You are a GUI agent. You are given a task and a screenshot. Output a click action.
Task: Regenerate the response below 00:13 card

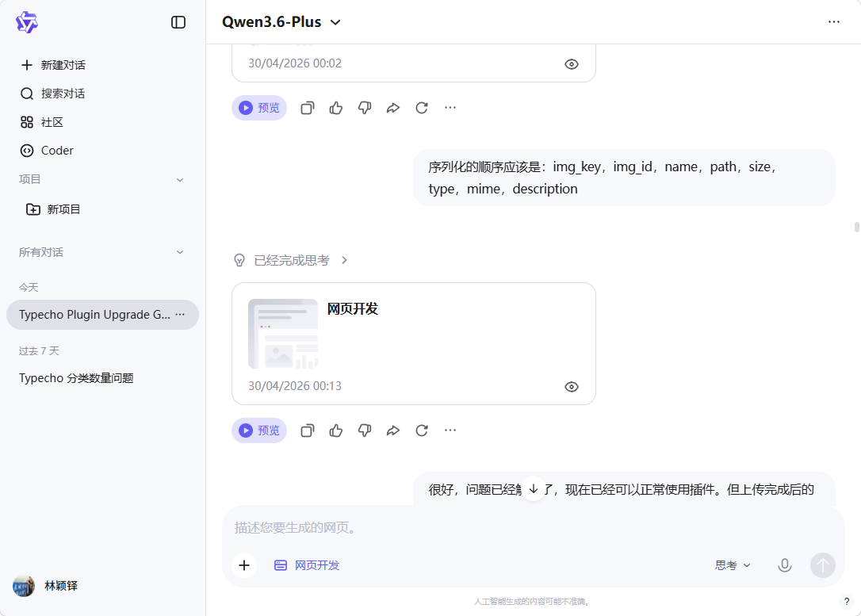coord(422,430)
